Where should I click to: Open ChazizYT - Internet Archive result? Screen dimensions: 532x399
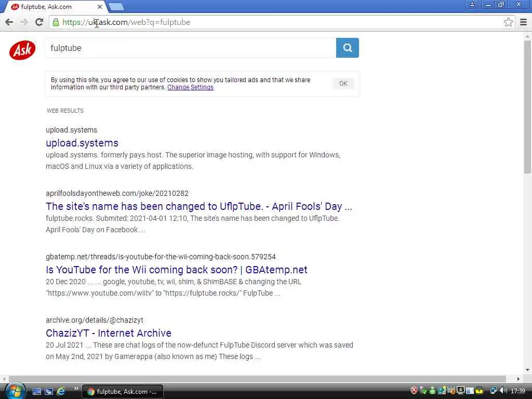coord(109,333)
